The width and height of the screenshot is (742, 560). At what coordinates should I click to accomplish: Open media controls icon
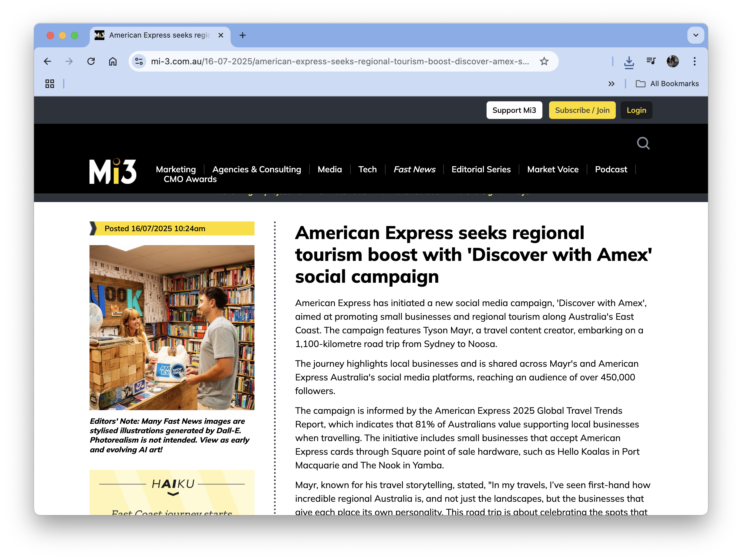[651, 61]
